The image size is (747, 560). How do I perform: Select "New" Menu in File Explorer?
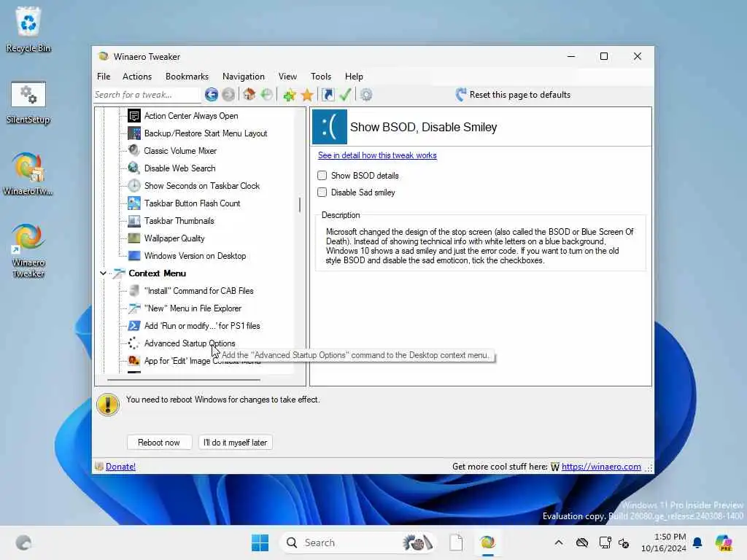tap(193, 308)
